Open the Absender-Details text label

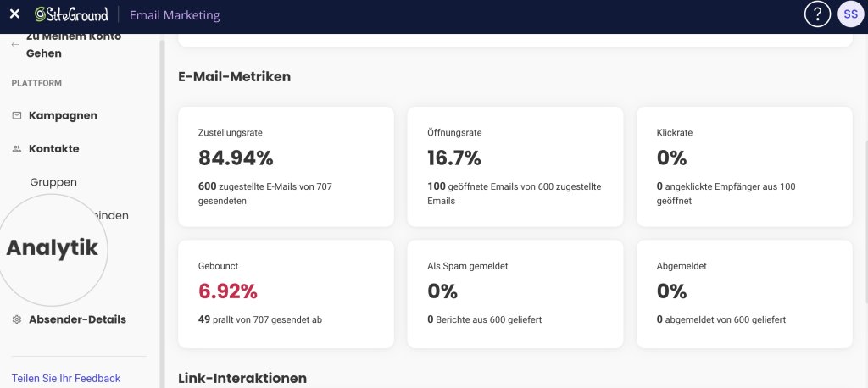pos(77,319)
